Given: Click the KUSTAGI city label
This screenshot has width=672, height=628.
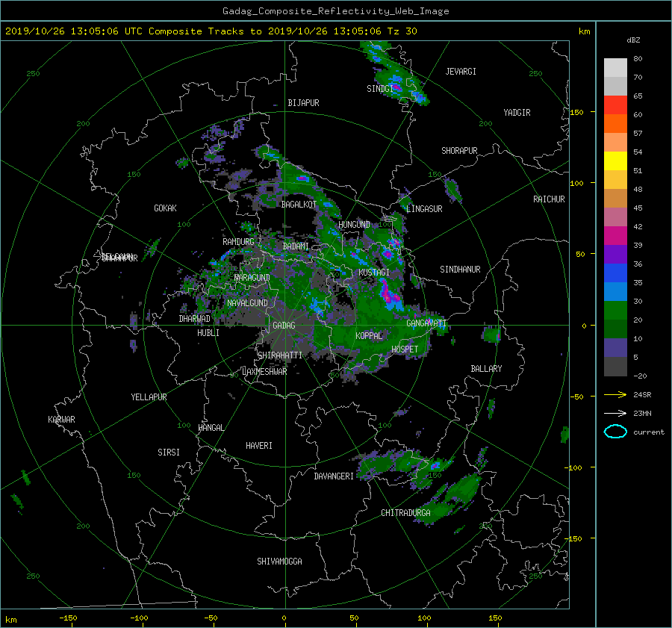Looking at the screenshot, I should 374,273.
